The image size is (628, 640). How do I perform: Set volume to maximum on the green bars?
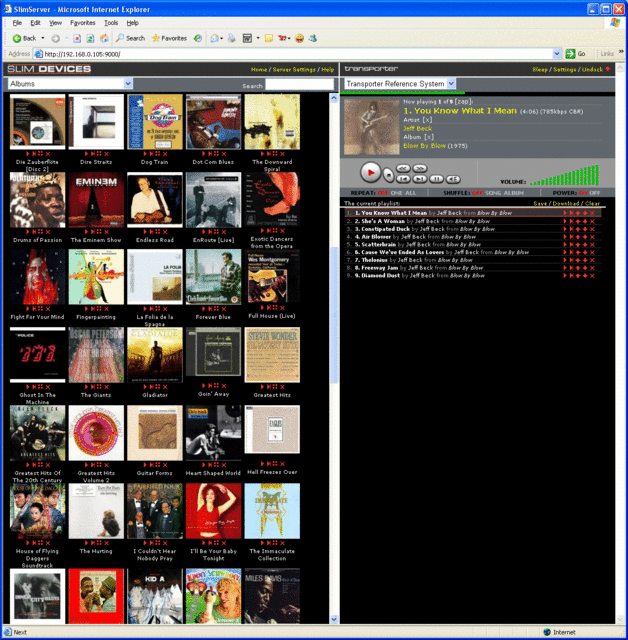coord(597,175)
